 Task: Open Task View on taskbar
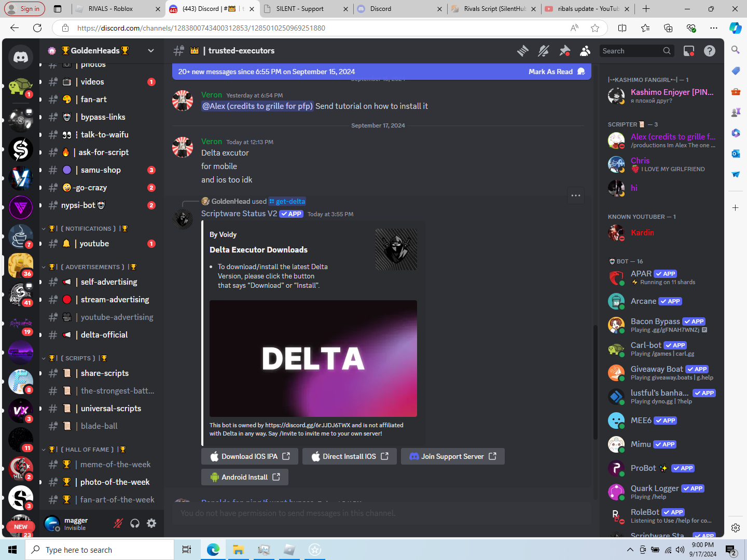coord(187,550)
